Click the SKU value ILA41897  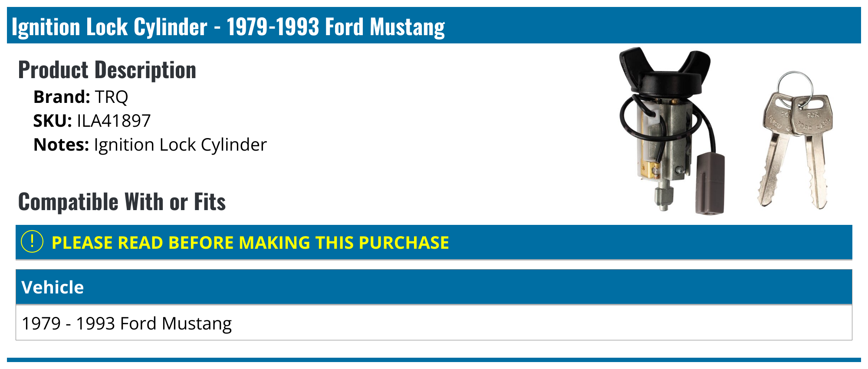coord(114,121)
